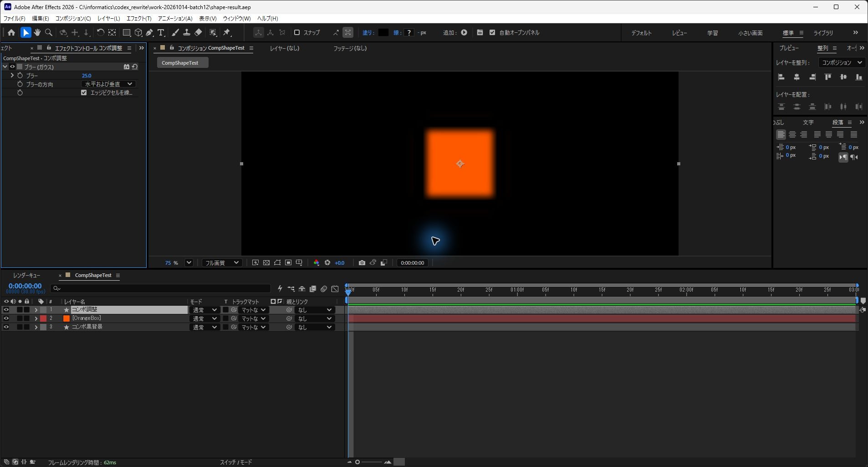This screenshot has height=467, width=868.
Task: Select the Rotation tool
Action: click(100, 32)
